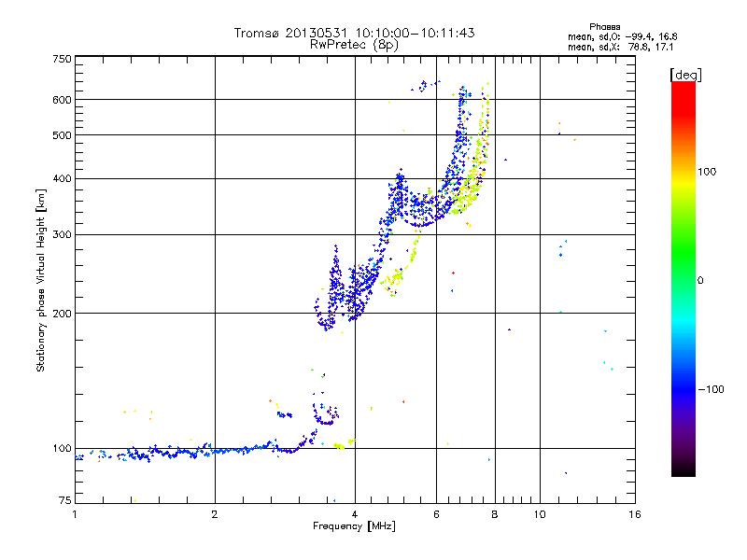The width and height of the screenshot is (747, 560).
Task: Click the '200' y-axis tick label
Action: (x=62, y=314)
